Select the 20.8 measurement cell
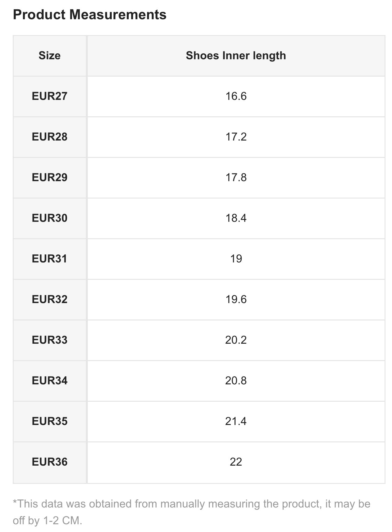392x532 pixels. click(236, 381)
